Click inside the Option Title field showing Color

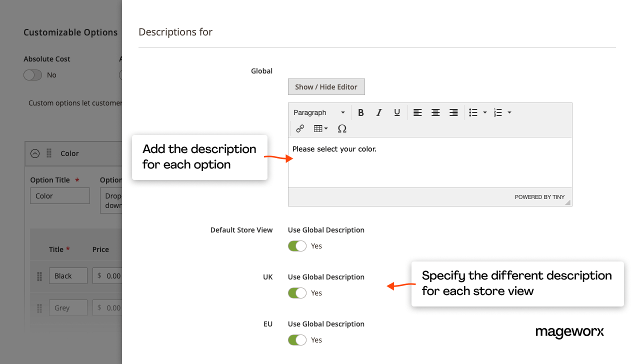59,195
